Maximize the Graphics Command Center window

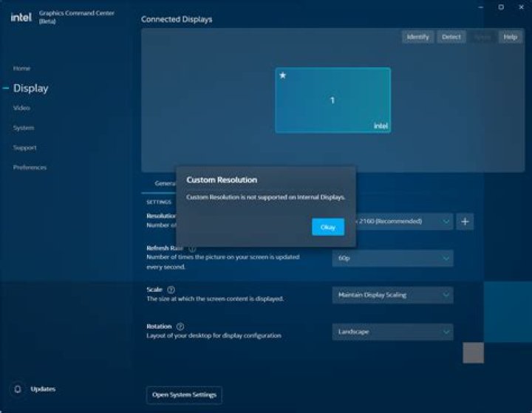click(501, 7)
